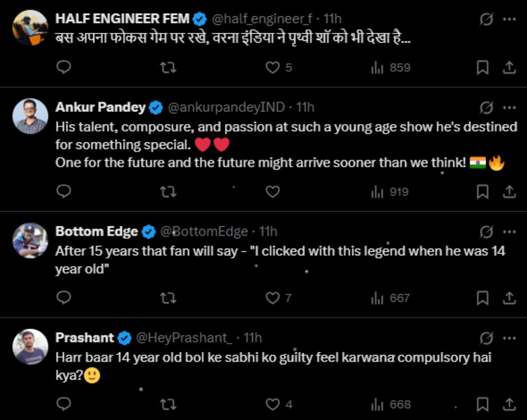Image resolution: width=527 pixels, height=420 pixels.
Task: Click Grok explain icon on HALF ENGINEER FEM's tweet
Action: coord(486,19)
